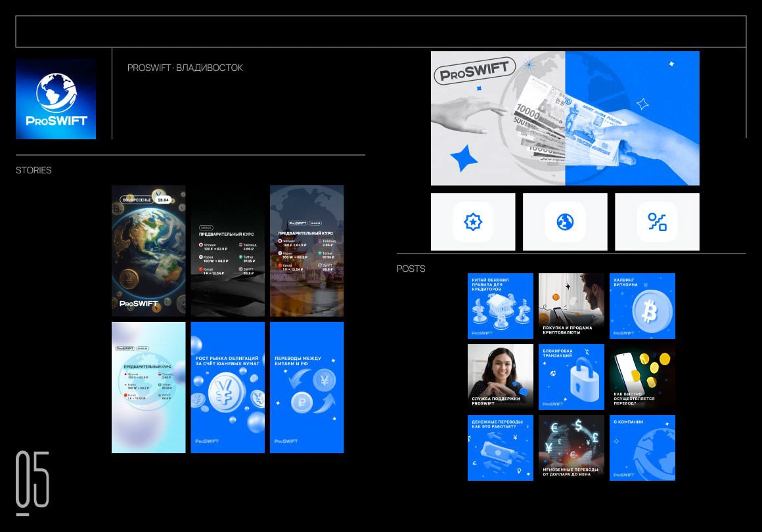The height and width of the screenshot is (532, 762).
Task: View the Денежные переводы: как это работает post
Action: click(x=500, y=447)
